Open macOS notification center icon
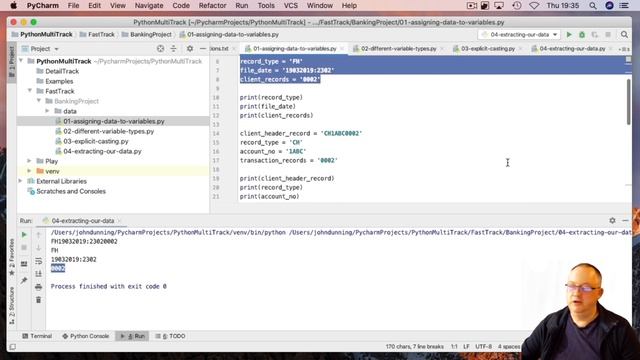Screen dimensions: 640x360 (624, 6)
